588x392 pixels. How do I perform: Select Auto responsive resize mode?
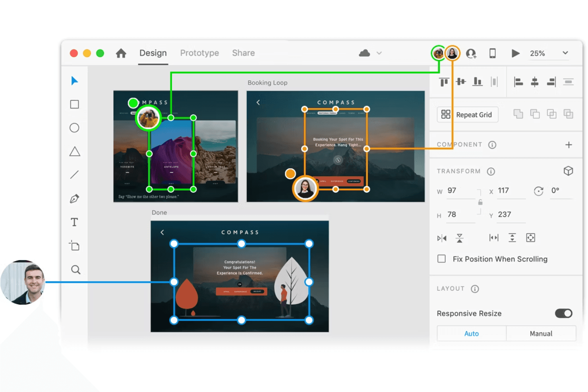click(472, 334)
